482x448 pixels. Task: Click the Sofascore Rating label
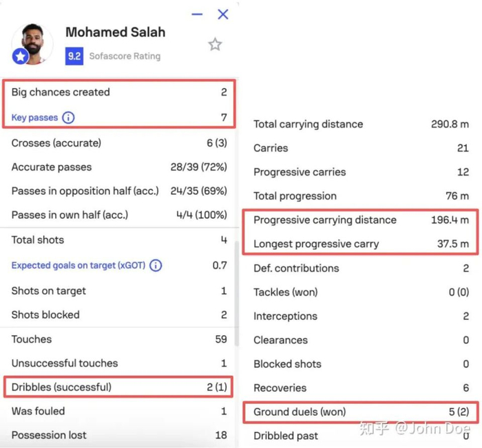125,56
